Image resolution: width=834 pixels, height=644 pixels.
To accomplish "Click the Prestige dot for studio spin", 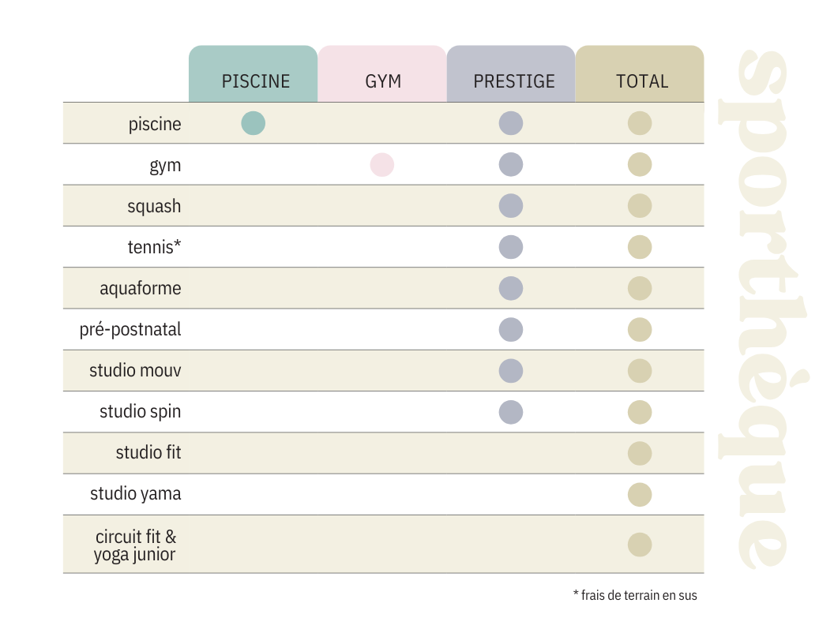I will [511, 412].
